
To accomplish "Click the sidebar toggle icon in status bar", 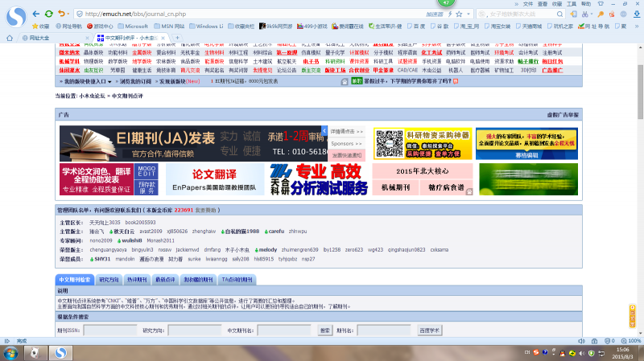I will [7, 341].
